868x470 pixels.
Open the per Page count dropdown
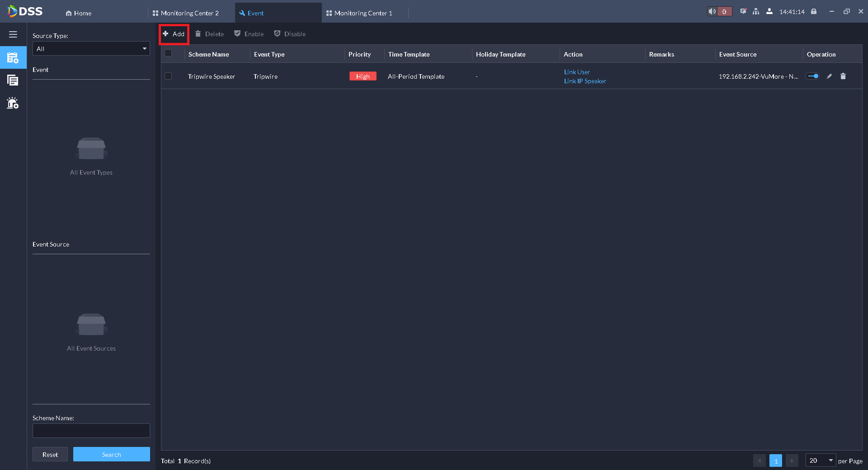(821, 461)
